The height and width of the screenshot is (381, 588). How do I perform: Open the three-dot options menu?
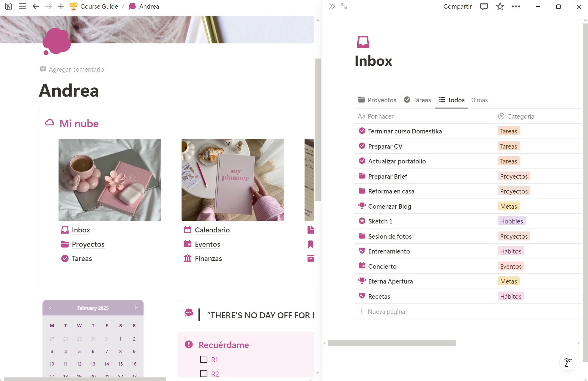tap(516, 6)
